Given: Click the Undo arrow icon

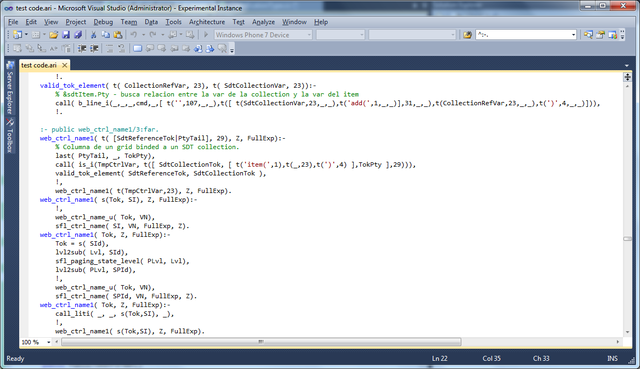Looking at the screenshot, I should point(133,35).
